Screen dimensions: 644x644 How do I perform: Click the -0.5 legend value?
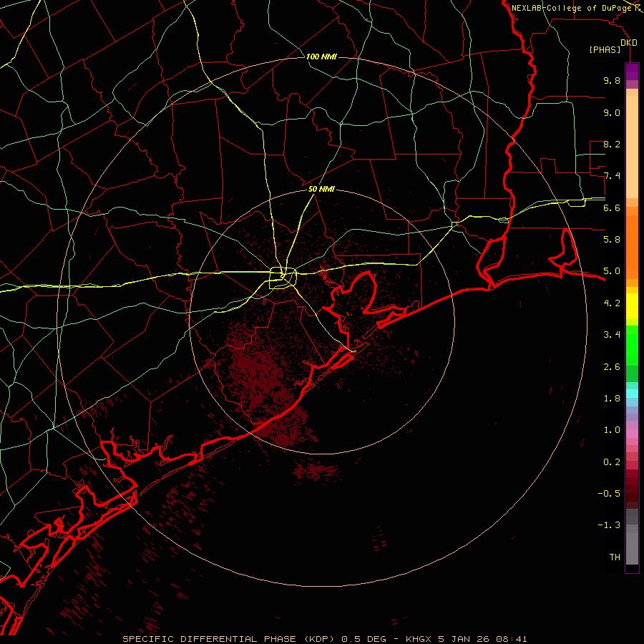[609, 494]
